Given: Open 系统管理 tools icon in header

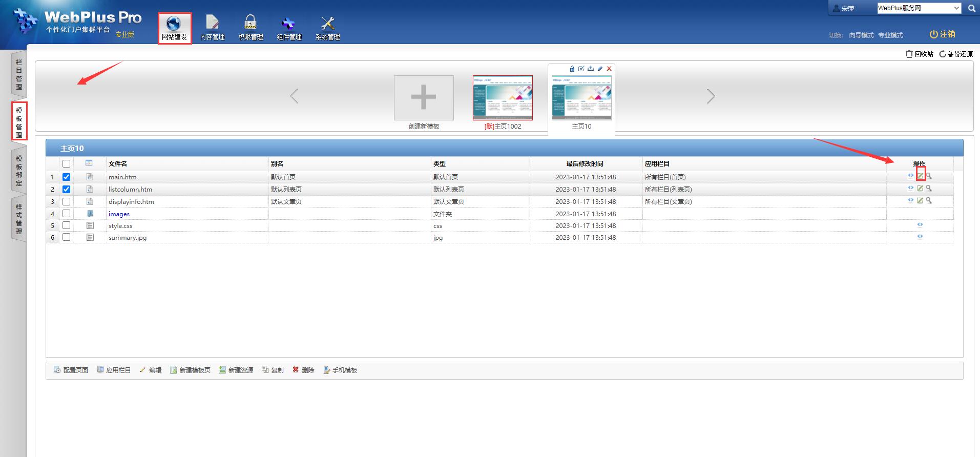Looking at the screenshot, I should click(x=327, y=28).
